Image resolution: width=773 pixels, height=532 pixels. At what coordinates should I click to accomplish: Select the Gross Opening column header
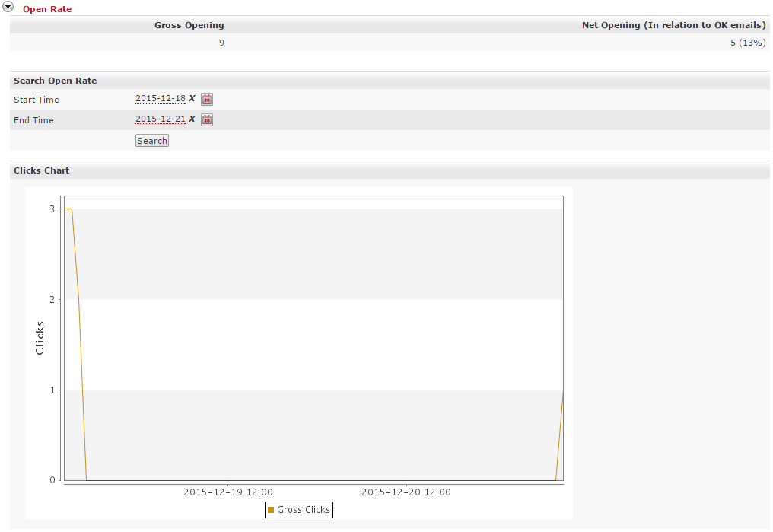[189, 25]
